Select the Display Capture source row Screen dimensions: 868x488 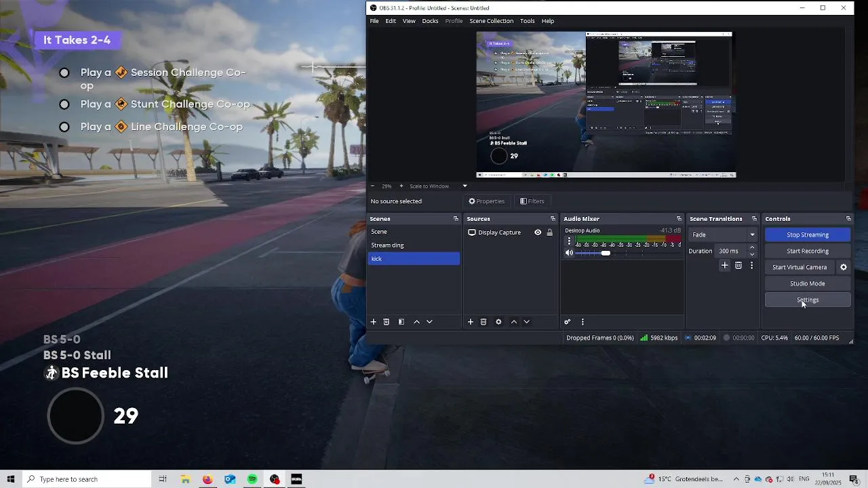tap(511, 232)
